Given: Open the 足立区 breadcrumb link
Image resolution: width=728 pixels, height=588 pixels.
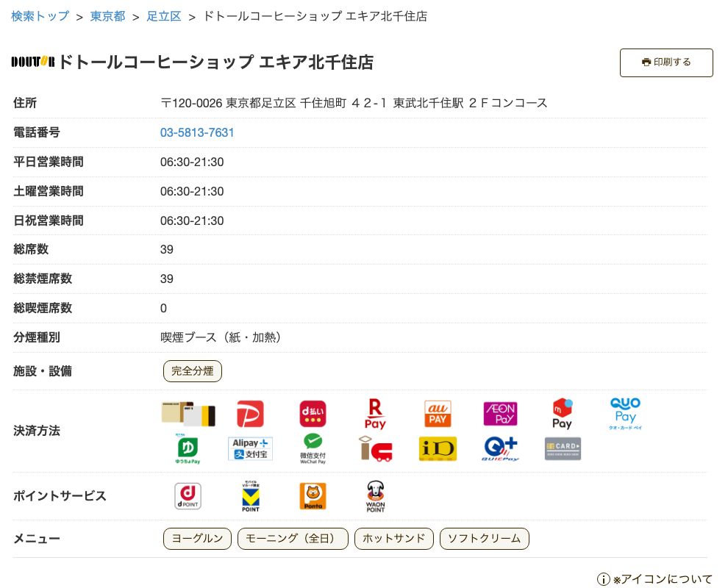Looking at the screenshot, I should pos(164,16).
